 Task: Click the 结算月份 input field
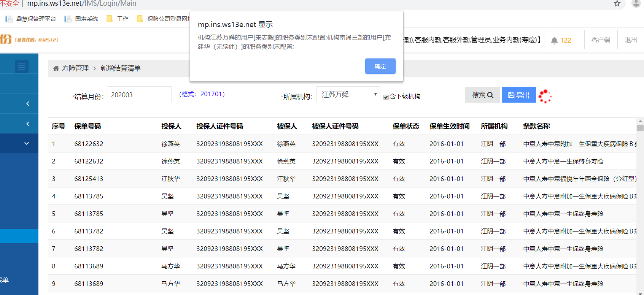(x=139, y=95)
